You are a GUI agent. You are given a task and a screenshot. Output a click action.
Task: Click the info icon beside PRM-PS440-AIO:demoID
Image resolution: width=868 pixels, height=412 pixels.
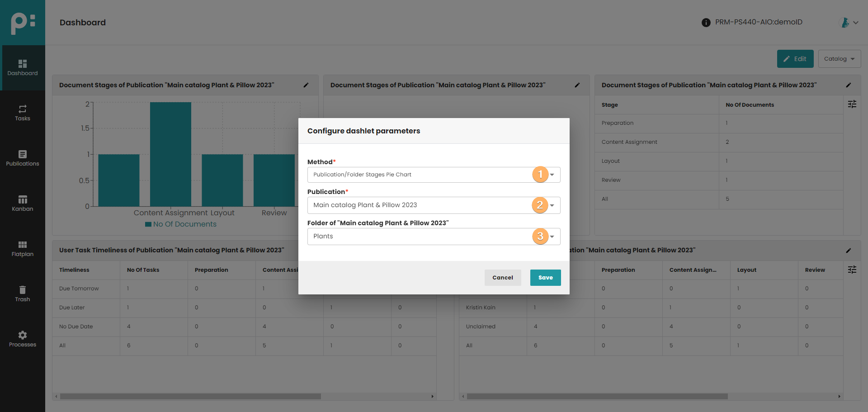(x=706, y=23)
